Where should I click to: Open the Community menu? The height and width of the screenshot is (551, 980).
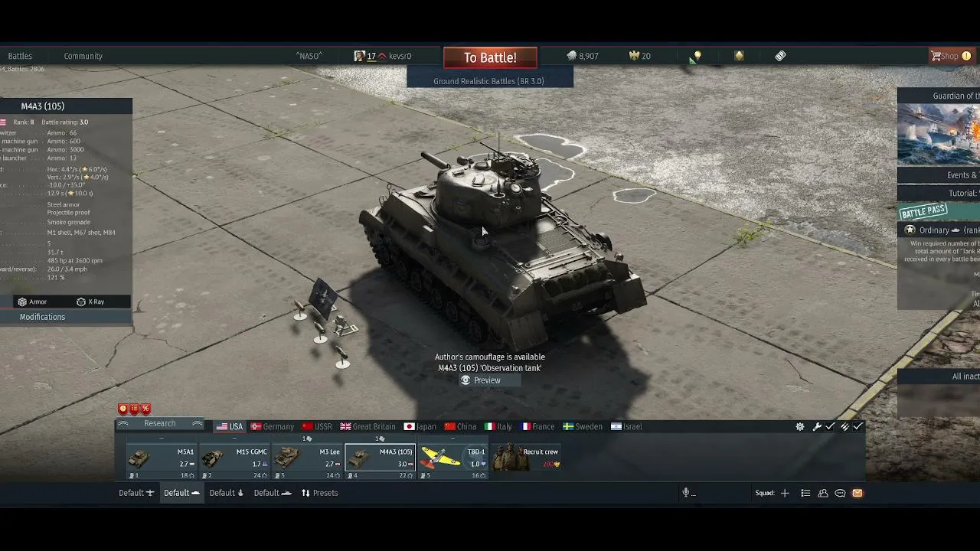[83, 56]
